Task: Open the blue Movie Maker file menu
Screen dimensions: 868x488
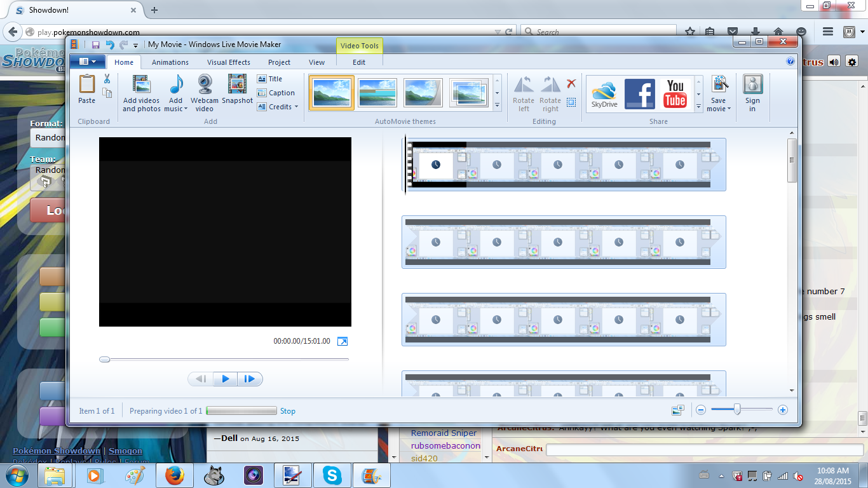Action: (x=87, y=62)
